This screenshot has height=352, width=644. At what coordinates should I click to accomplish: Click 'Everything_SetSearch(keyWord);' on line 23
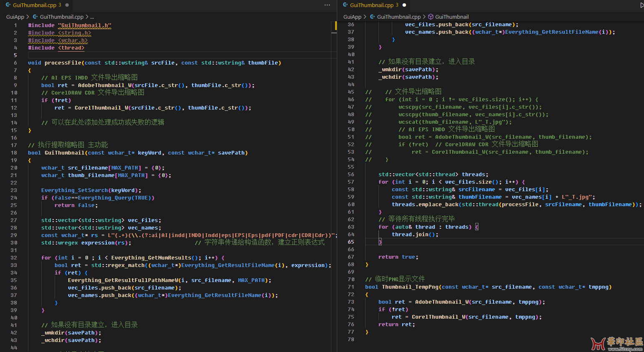91,190
